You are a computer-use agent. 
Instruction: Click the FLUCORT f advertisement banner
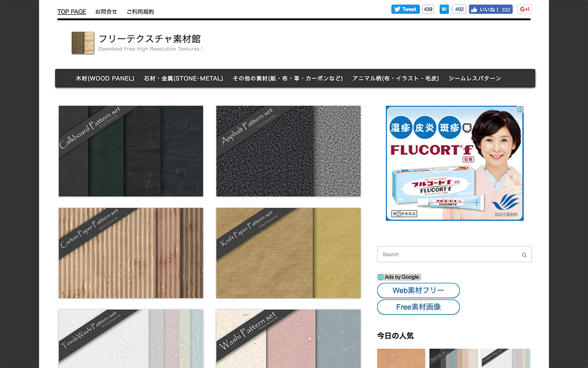click(455, 163)
